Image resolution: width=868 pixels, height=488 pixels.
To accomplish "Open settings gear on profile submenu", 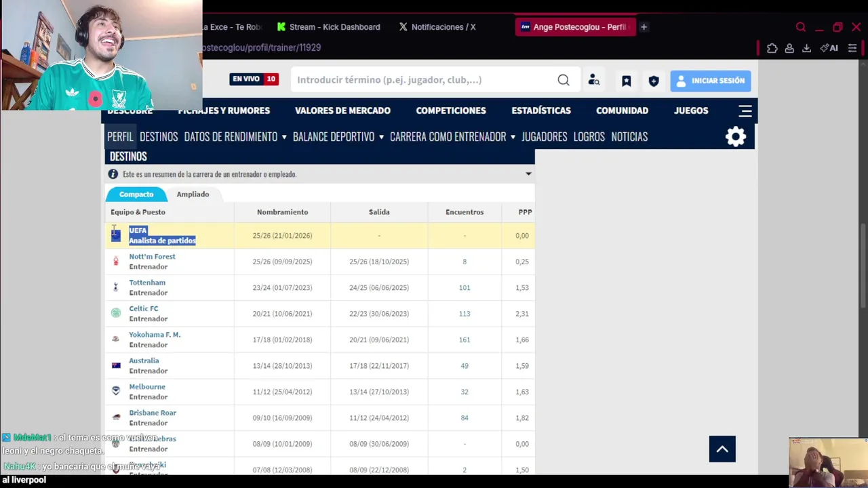I will 736,136.
